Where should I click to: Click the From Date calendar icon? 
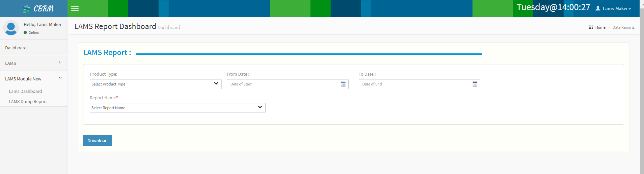click(x=343, y=84)
